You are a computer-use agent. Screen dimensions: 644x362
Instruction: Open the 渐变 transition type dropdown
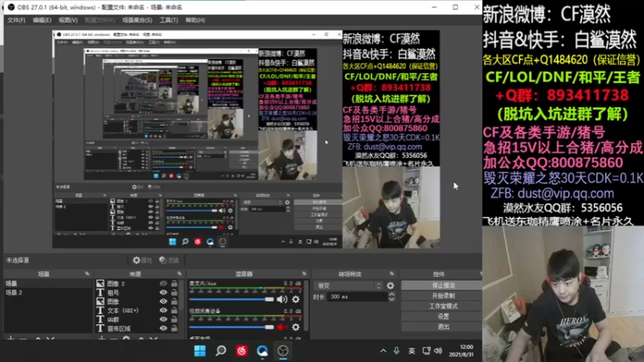coord(349,286)
